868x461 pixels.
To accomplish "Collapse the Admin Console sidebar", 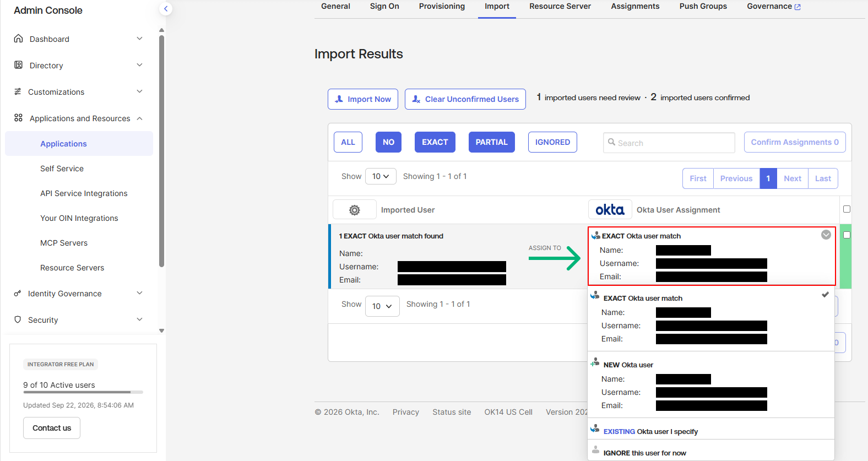I will 166,9.
